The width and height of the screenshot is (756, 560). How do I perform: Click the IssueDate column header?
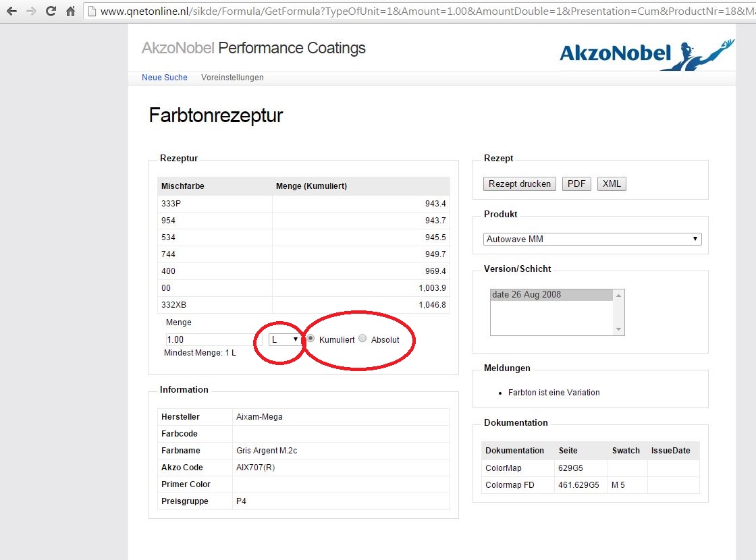pos(671,451)
